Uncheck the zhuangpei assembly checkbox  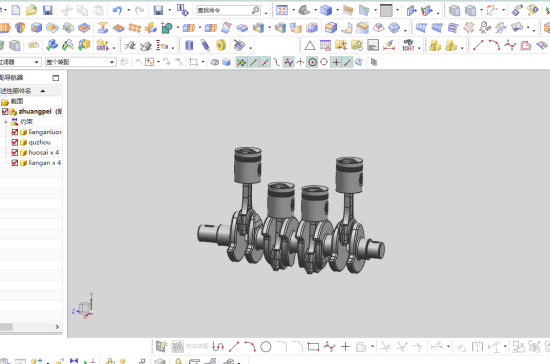point(5,112)
